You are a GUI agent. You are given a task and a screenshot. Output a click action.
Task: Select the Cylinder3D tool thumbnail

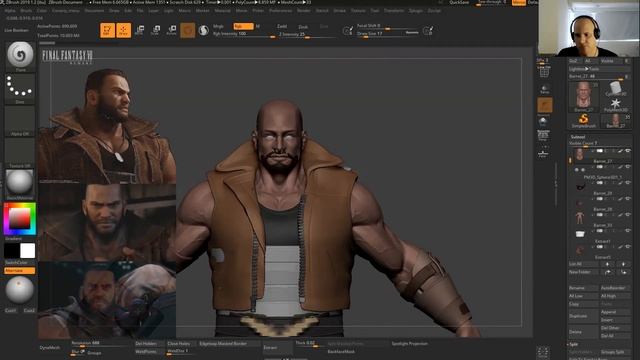(x=616, y=89)
